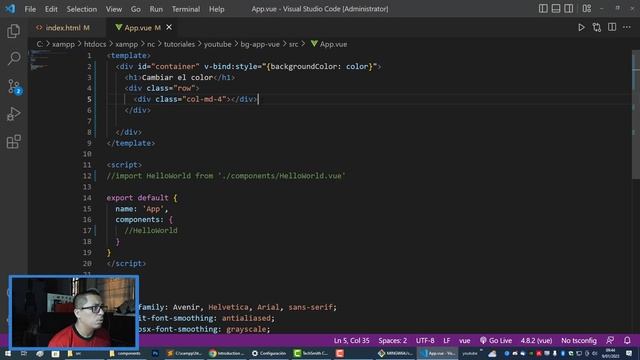Open the components folder taskbar item
Viewport: 640px width, 360px height.
[x=125, y=353]
